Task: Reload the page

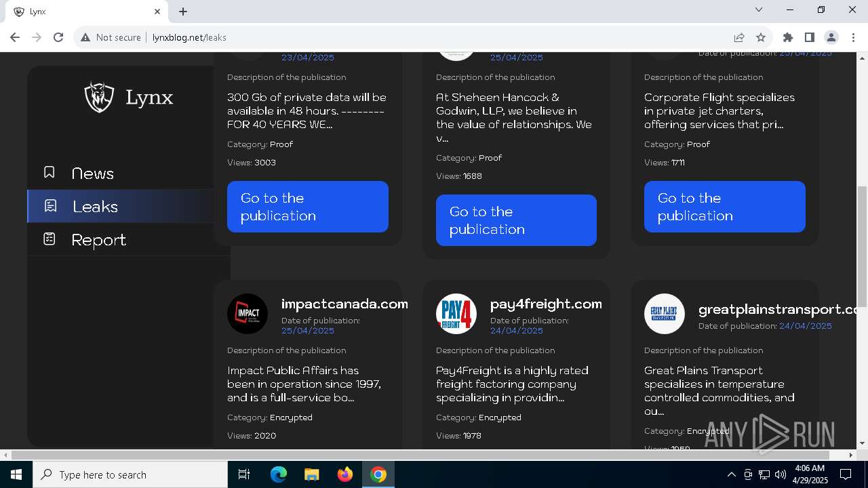Action: (x=58, y=37)
